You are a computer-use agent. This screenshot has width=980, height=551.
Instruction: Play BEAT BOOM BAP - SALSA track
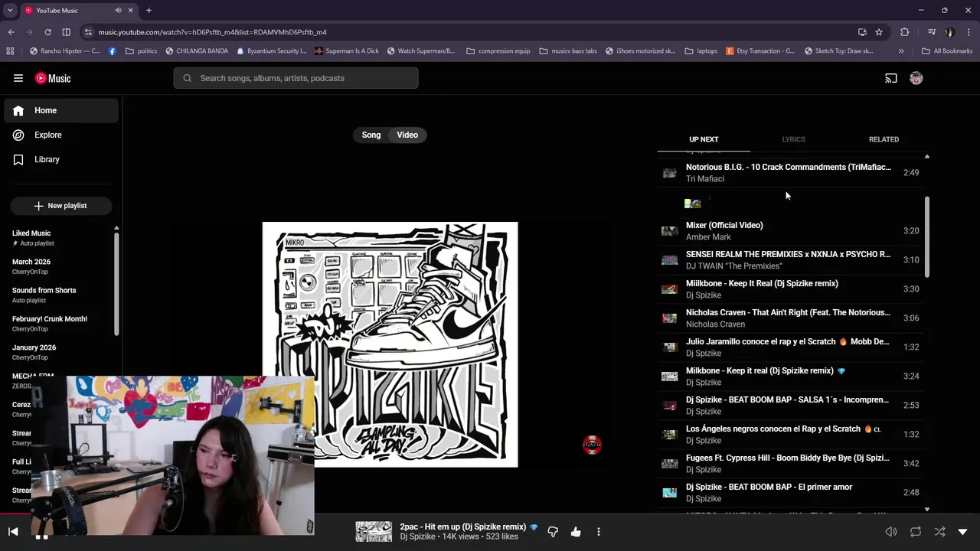click(x=791, y=405)
